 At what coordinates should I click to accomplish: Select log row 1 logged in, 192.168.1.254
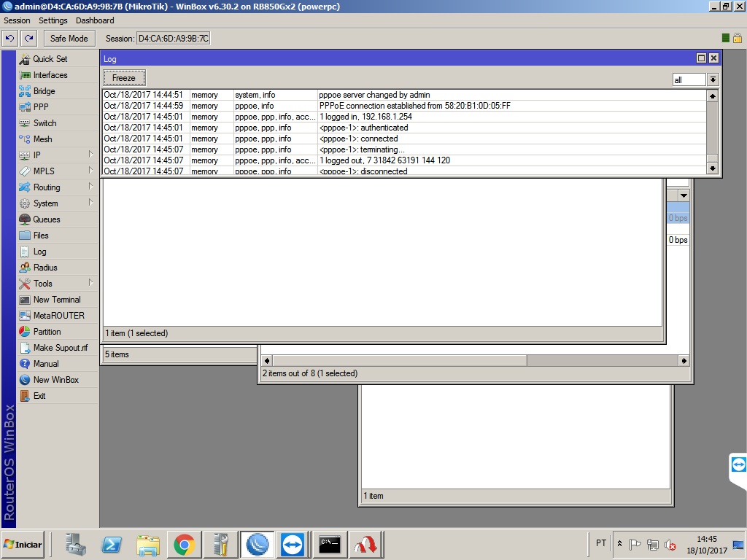pyautogui.click(x=404, y=117)
